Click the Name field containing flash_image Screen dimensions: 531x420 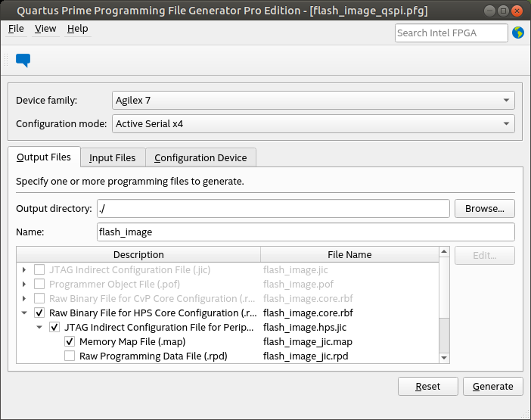pyautogui.click(x=306, y=232)
